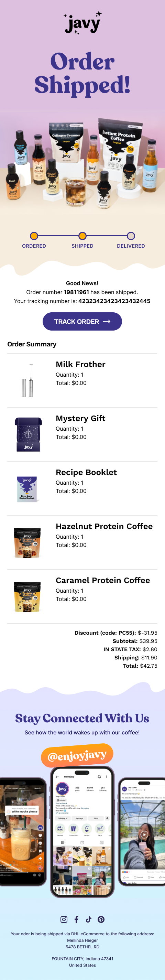Click the Javy logo at top
This screenshot has height=980, width=165.
pos(82,23)
